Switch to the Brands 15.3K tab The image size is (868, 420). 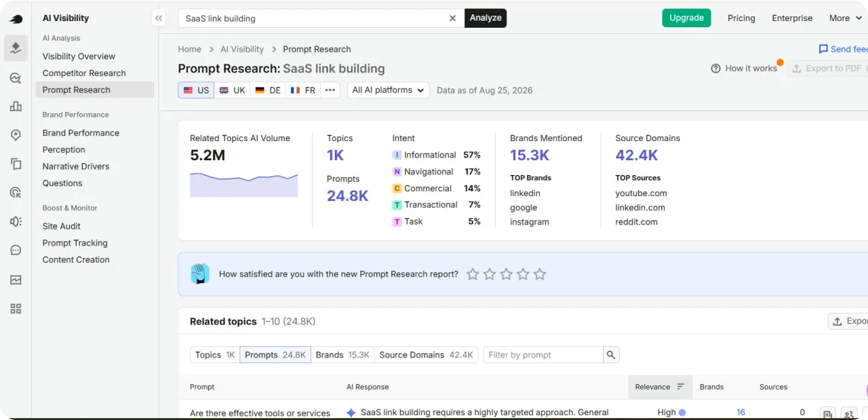coord(342,355)
